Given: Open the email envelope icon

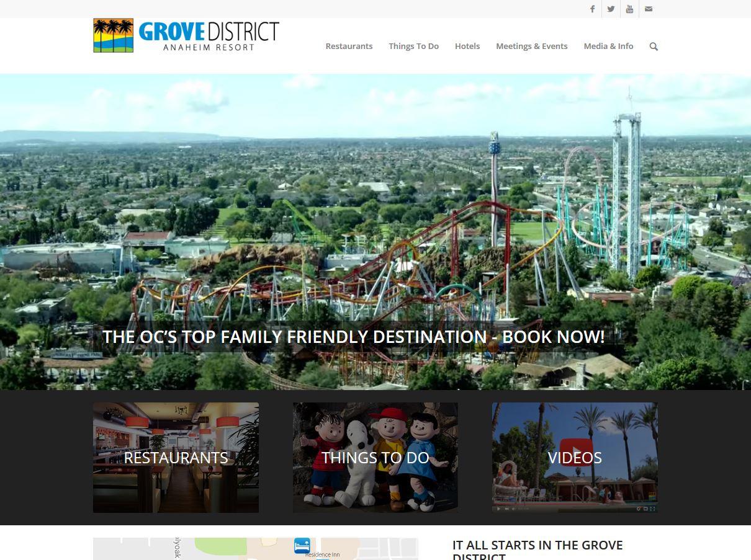Looking at the screenshot, I should point(649,9).
